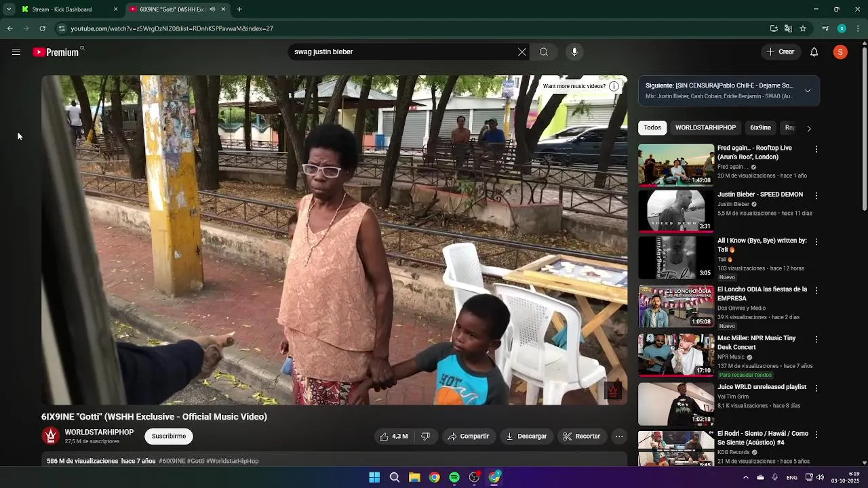
Task: Open Fred again Rooftop Live thumbnail
Action: click(676, 165)
